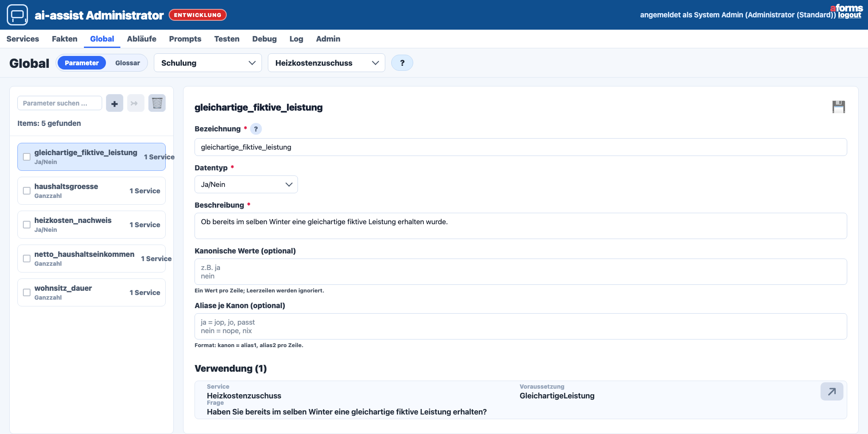The image size is (868, 434).
Task: Click the aforms brand logo
Action: 846,8
